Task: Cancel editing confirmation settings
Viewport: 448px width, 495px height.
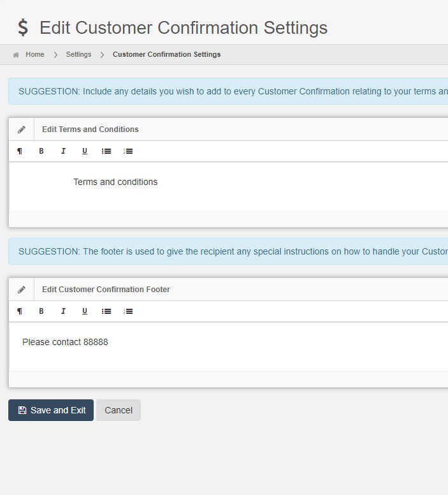Action: point(119,410)
